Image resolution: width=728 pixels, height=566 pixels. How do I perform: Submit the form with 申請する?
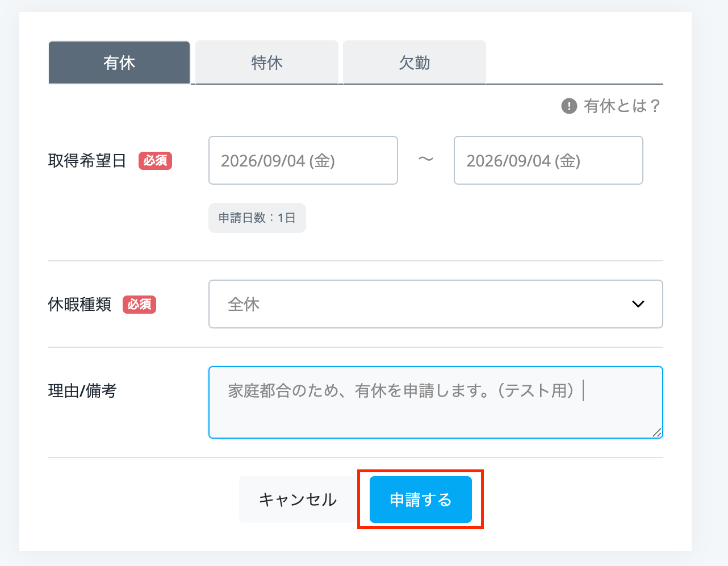click(x=421, y=500)
